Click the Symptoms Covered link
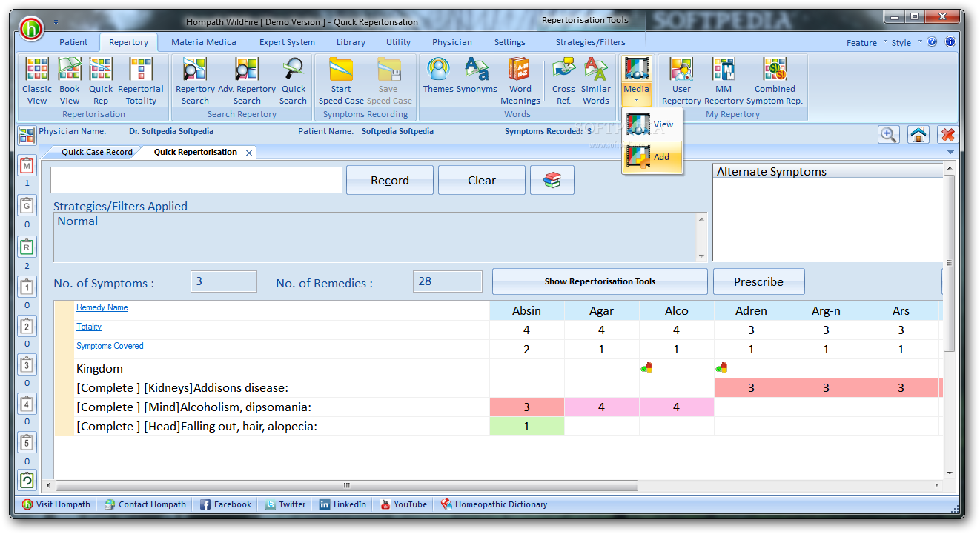This screenshot has width=980, height=534. coord(110,346)
